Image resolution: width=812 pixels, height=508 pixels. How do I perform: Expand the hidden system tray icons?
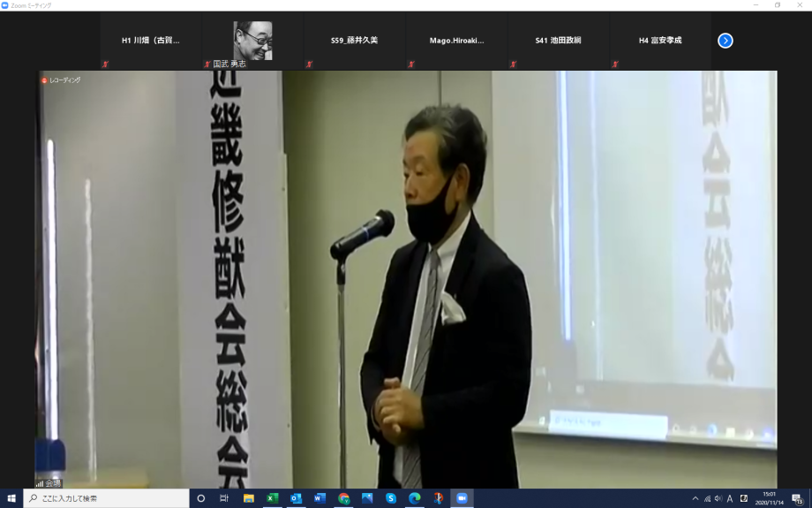coord(695,498)
